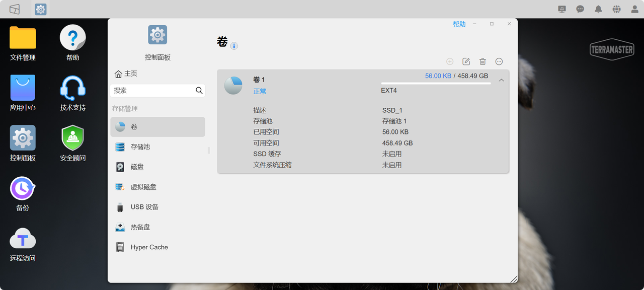Select Hyper Cache in the sidebar
This screenshot has height=290, width=644.
click(x=158, y=247)
